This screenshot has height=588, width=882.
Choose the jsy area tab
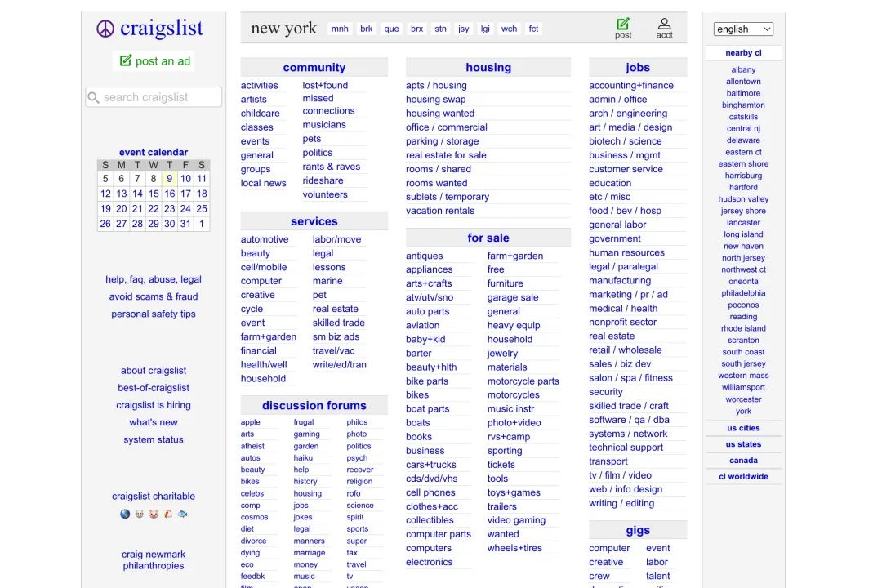[464, 29]
